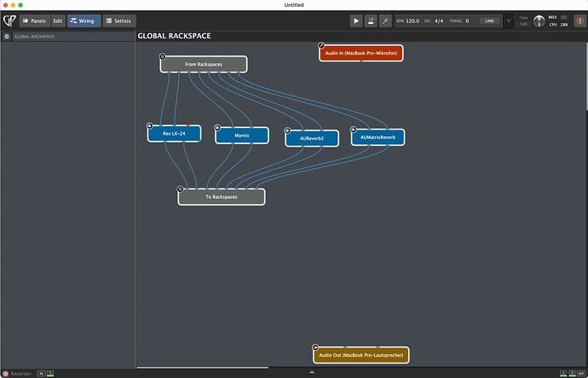
Task: Click the Gig Performer logo icon
Action: tap(9, 20)
